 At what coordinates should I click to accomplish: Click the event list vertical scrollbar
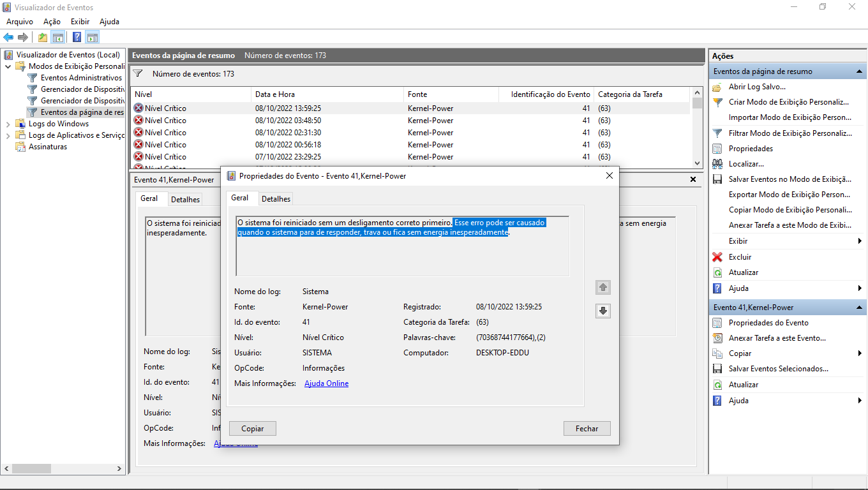click(697, 128)
